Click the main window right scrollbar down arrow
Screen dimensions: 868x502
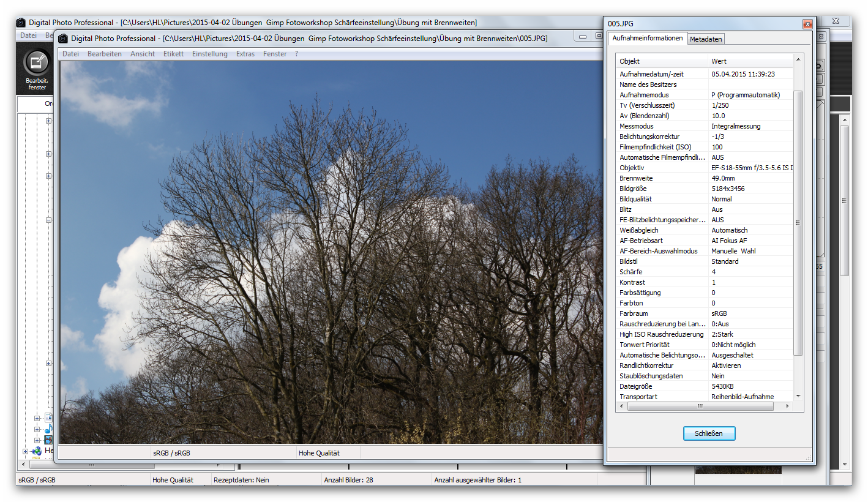click(x=844, y=464)
